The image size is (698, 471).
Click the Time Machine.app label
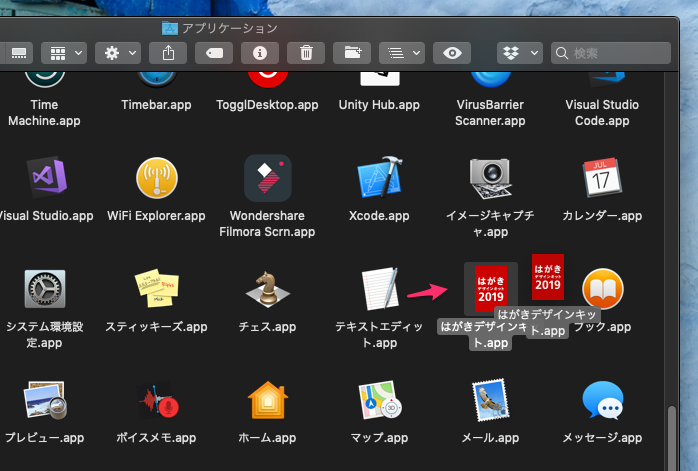tap(44, 113)
